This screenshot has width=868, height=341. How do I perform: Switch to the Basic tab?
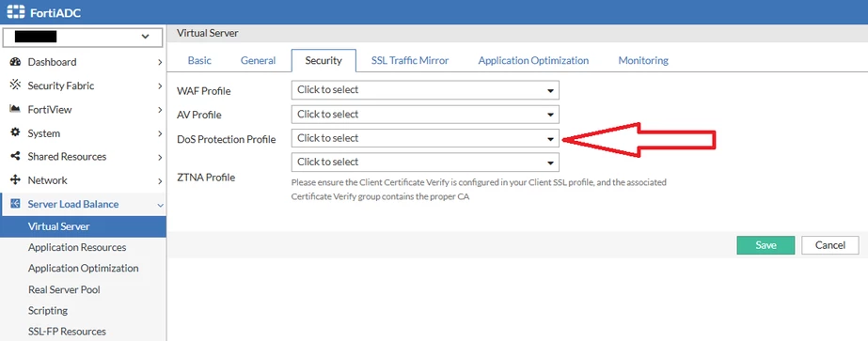(x=199, y=60)
